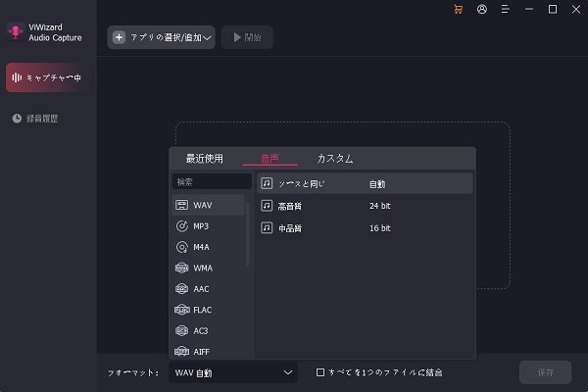Viewport: 588px width, 392px height.
Task: Select the AAC format icon
Action: pyautogui.click(x=182, y=289)
